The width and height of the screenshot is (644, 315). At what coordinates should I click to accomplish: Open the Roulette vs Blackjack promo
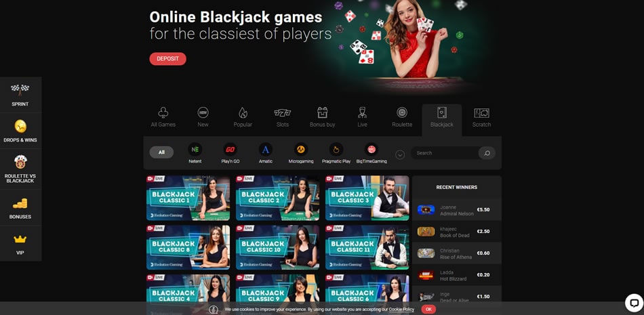[x=20, y=169]
